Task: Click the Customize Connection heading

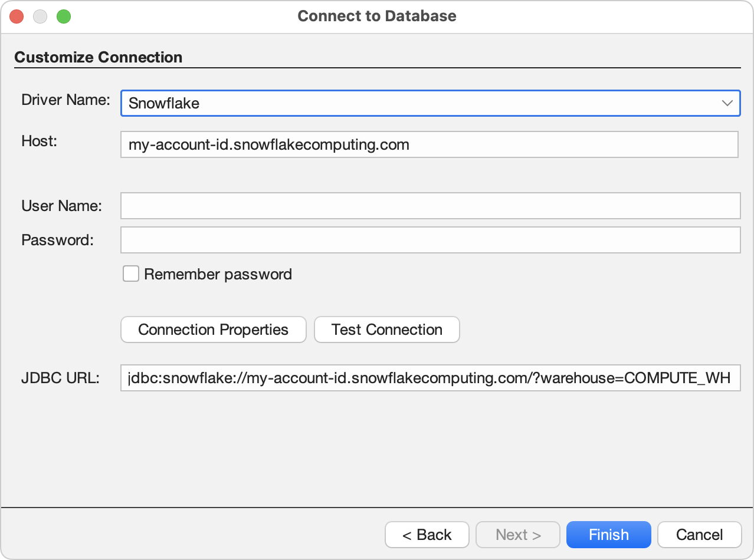Action: point(98,57)
